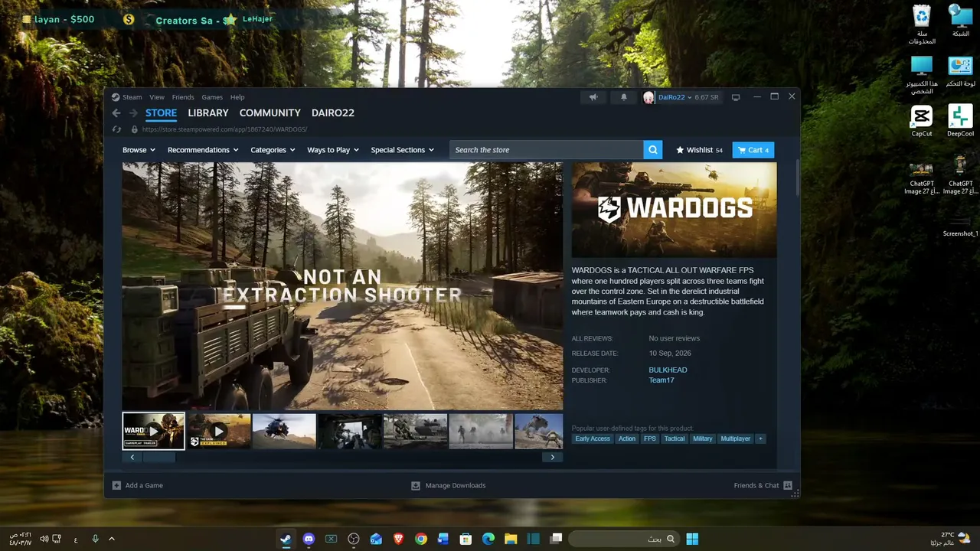Expand the Recommendations dropdown
This screenshot has width=980, height=551.
tap(203, 150)
